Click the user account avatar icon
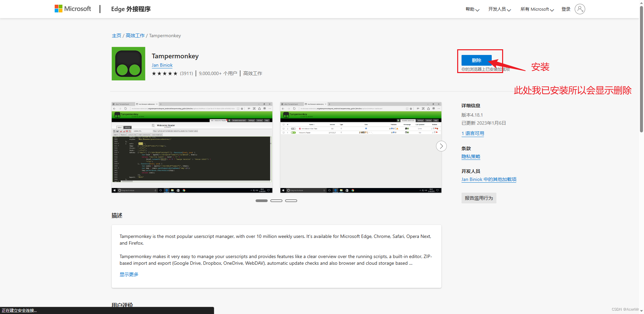 click(580, 9)
